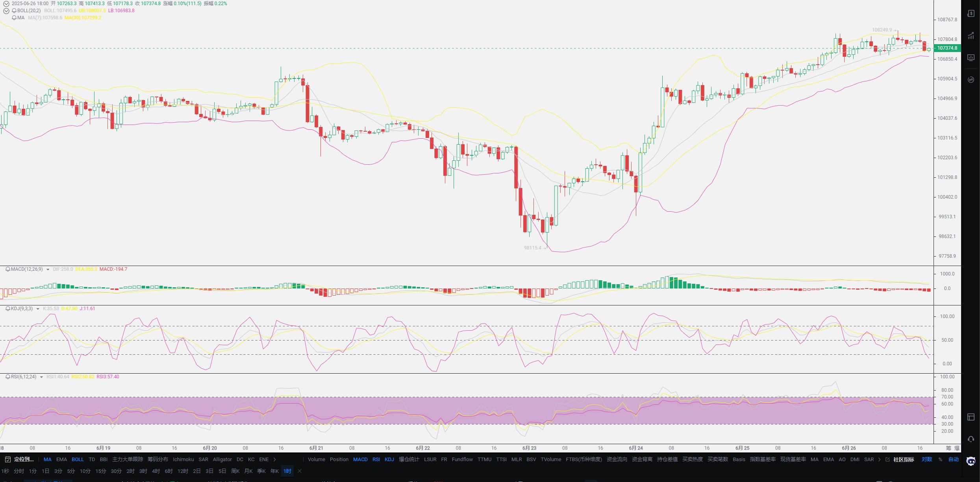Enable the 爆仓统计 sub-indicator
980x482 pixels.
[x=409, y=460]
